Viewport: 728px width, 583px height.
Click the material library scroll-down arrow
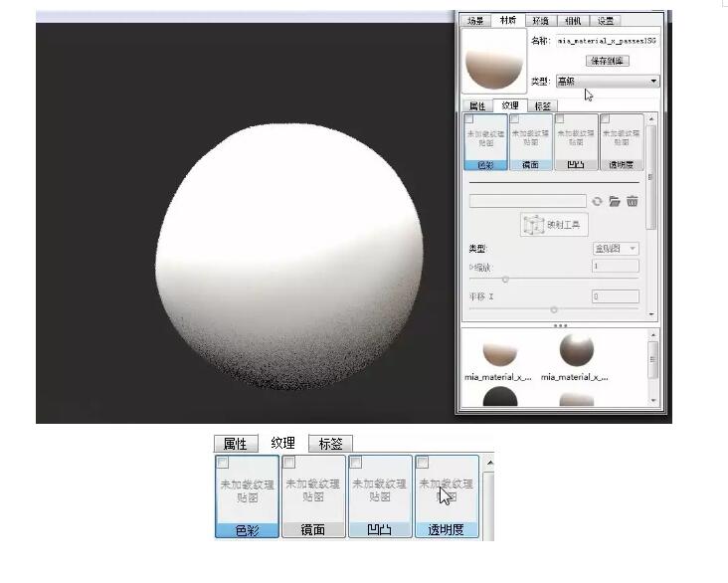pyautogui.click(x=653, y=400)
